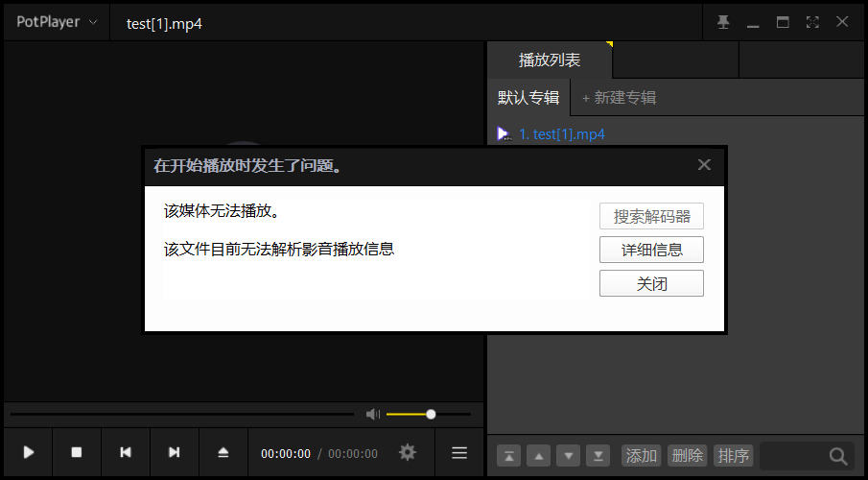Click the 详细信息 button in dialog
This screenshot has height=480, width=868.
point(651,250)
